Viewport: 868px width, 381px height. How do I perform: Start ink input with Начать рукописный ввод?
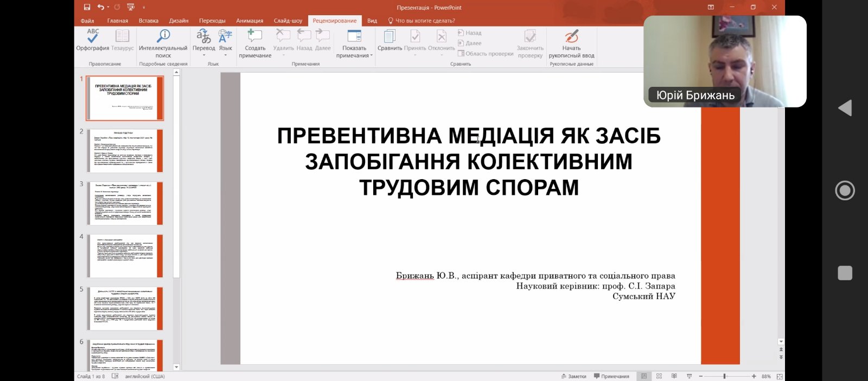571,42
